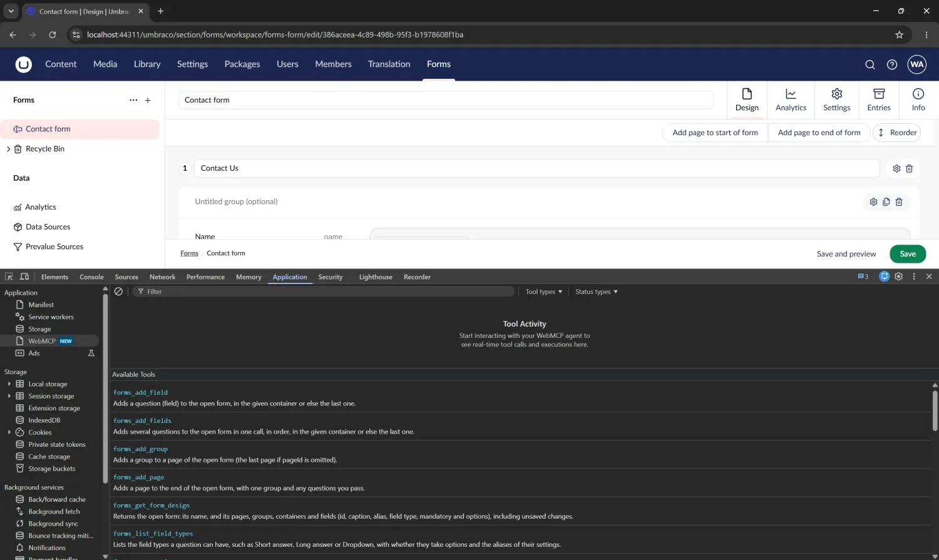This screenshot has height=560, width=939.
Task: Click the Forms breadcrumb link
Action: [189, 253]
